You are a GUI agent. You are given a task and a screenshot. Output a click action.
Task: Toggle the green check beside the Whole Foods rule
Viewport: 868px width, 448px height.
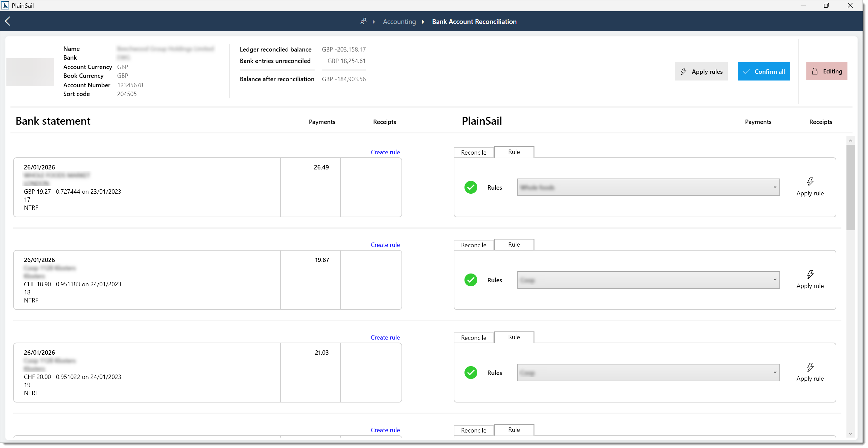click(x=471, y=187)
